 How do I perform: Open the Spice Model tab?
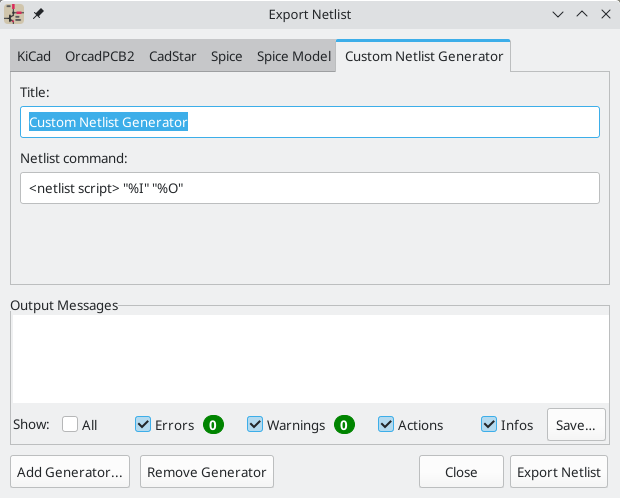293,57
